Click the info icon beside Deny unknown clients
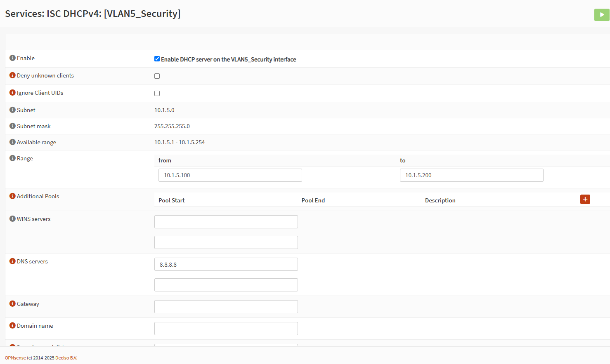 click(12, 75)
